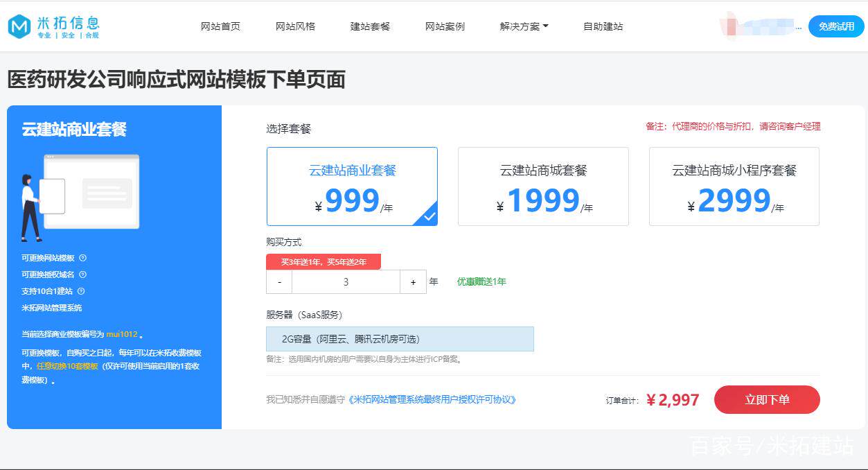Click the blue checkmark on 云建站商业套餐 card
The image size is (868, 470).
pyautogui.click(x=429, y=216)
